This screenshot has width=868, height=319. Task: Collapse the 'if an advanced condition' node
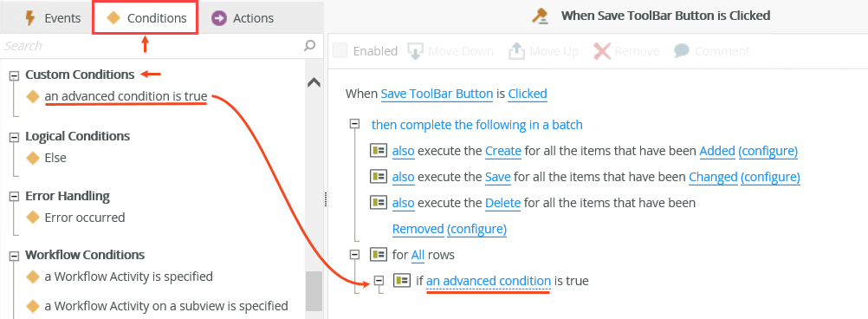pyautogui.click(x=379, y=281)
